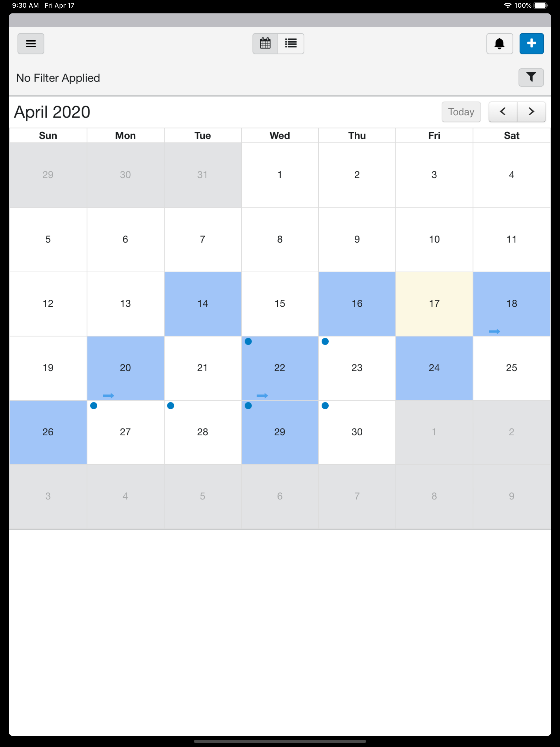560x747 pixels.
Task: Tap the No Filter Applied label
Action: tap(58, 77)
